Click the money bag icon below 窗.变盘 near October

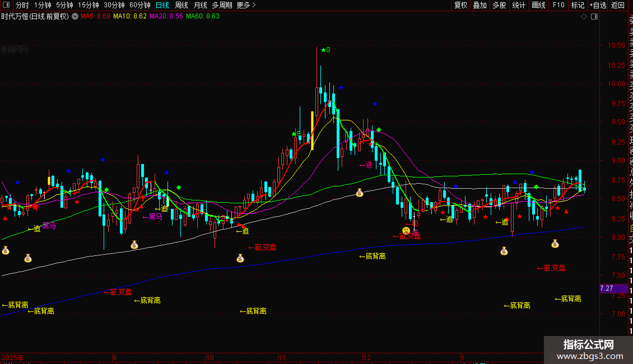(240, 258)
